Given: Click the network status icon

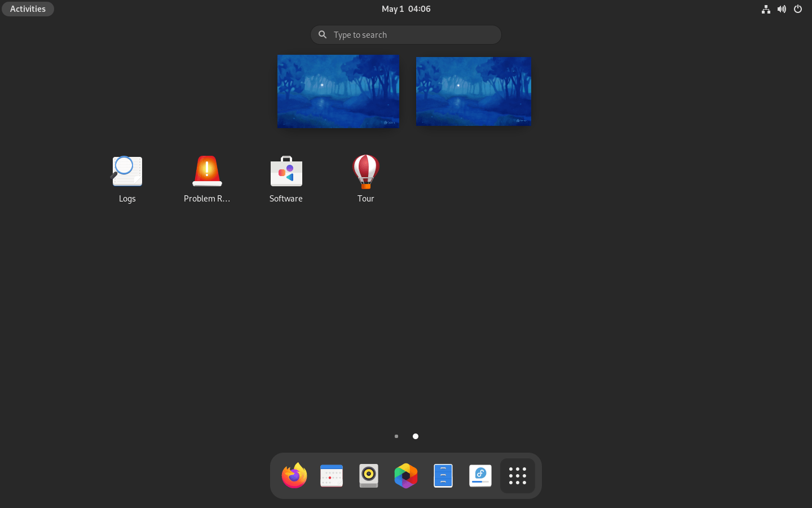Looking at the screenshot, I should pyautogui.click(x=766, y=9).
